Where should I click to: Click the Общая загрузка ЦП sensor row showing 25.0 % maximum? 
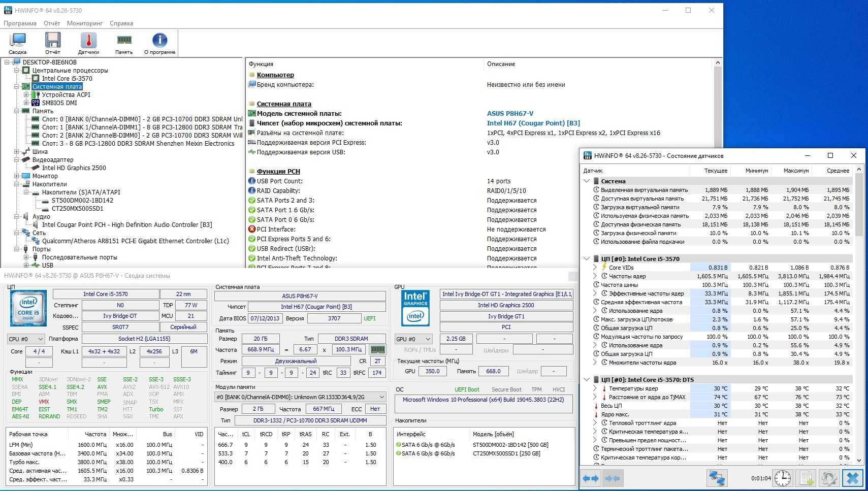pyautogui.click(x=718, y=328)
